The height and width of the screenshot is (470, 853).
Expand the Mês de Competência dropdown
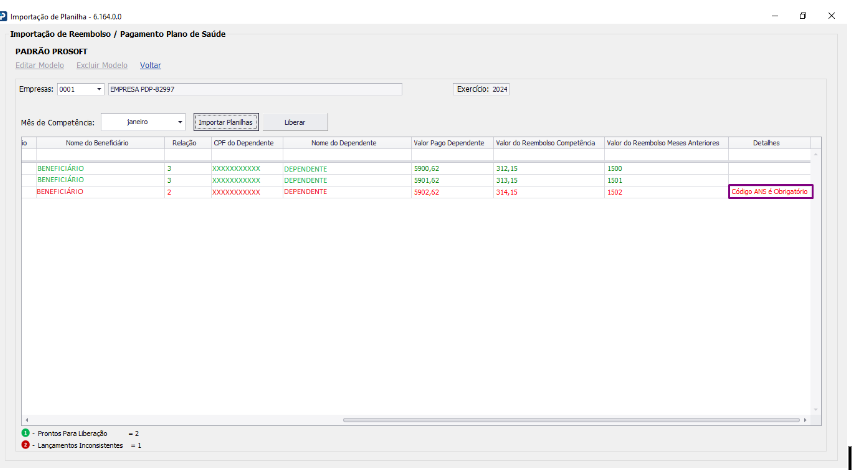(x=180, y=122)
